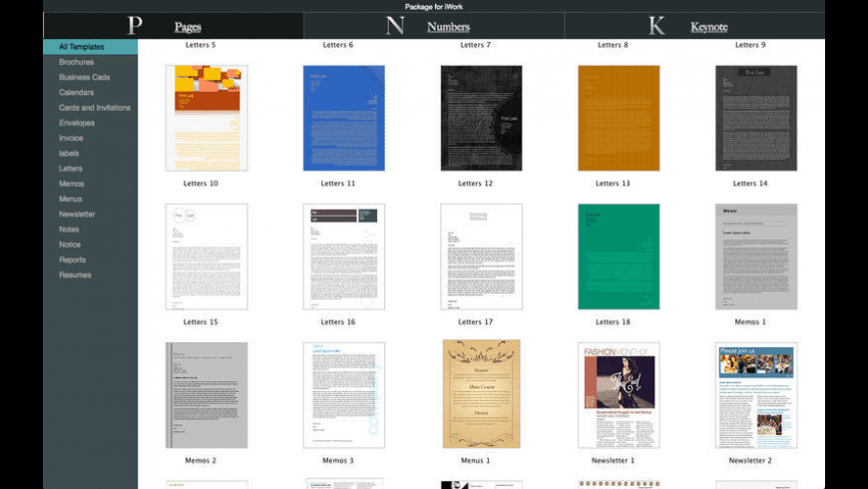Click the Letters 9 label

tap(750, 45)
